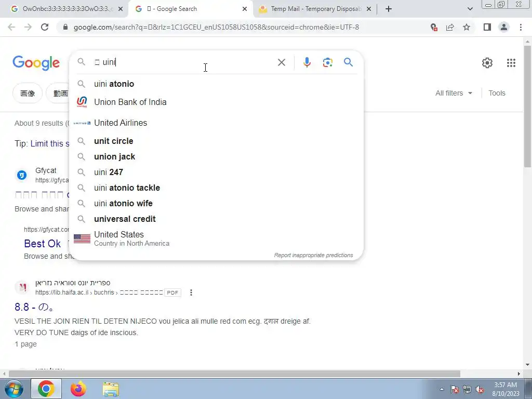The width and height of the screenshot is (532, 399).
Task: Open the "Best Ok" Gfycat result
Action: point(43,244)
